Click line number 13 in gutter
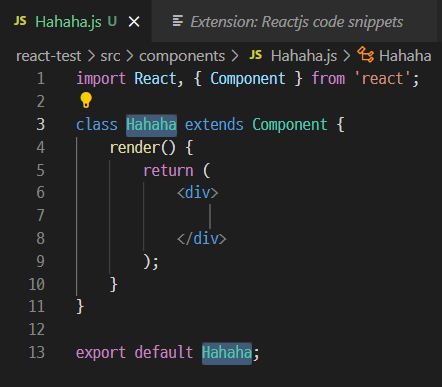Viewport: 442px width, 387px height. tap(37, 352)
